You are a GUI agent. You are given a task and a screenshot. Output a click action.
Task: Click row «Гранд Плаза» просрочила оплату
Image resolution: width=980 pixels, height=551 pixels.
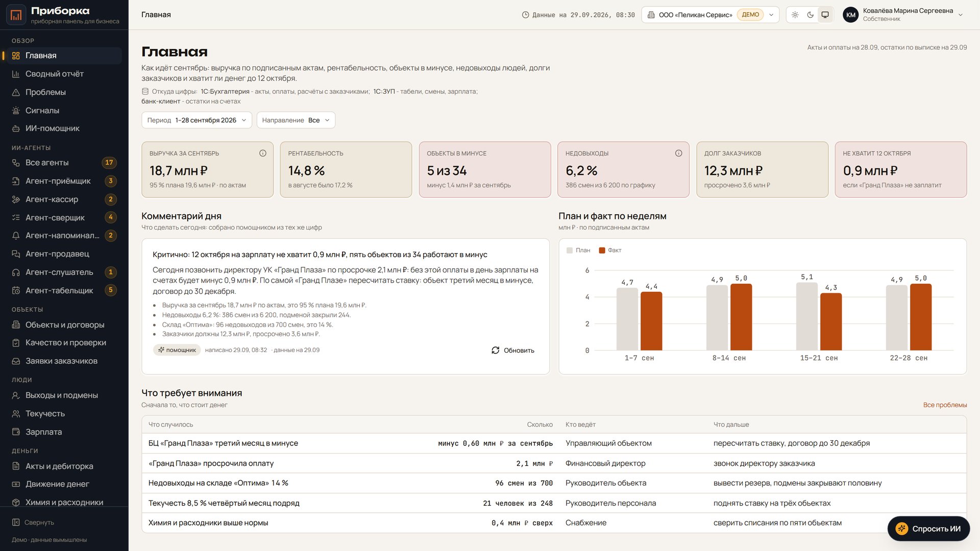(554, 463)
